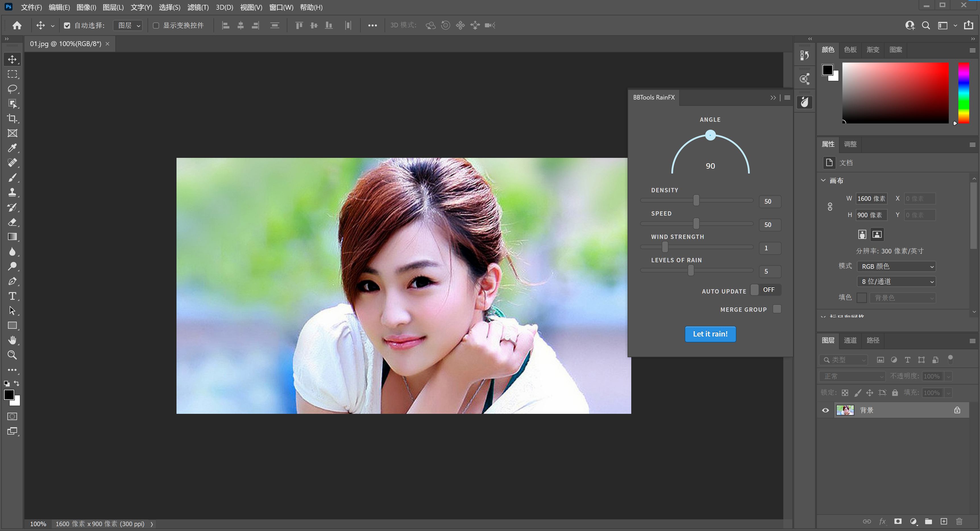Viewport: 980px width, 531px height.
Task: Enable Show Transform Controls (显示变换控件) checkbox
Action: [x=156, y=26]
